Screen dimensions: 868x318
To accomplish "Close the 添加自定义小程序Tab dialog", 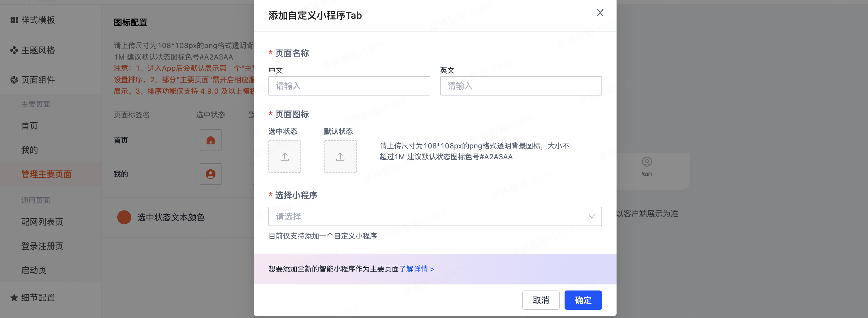I will click(x=600, y=13).
